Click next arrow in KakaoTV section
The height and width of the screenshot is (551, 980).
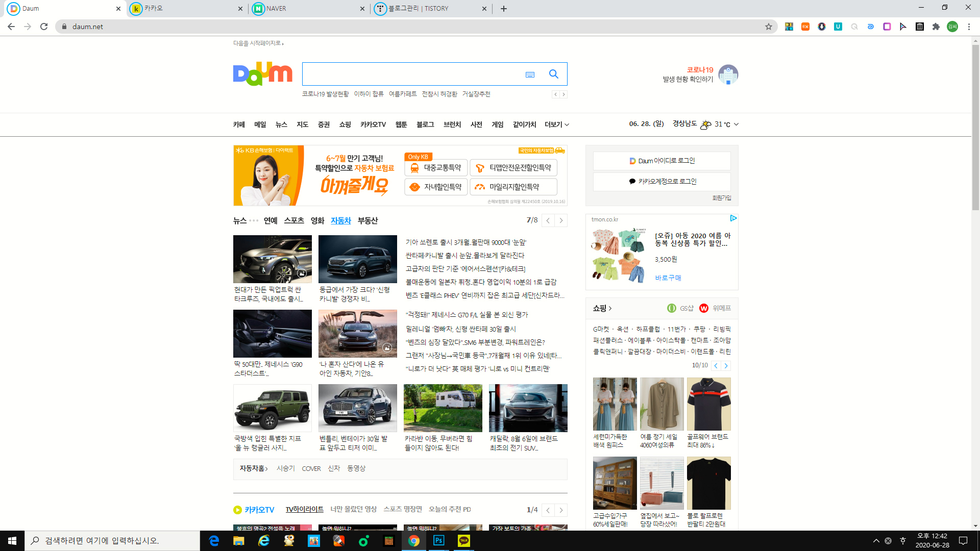[561, 510]
